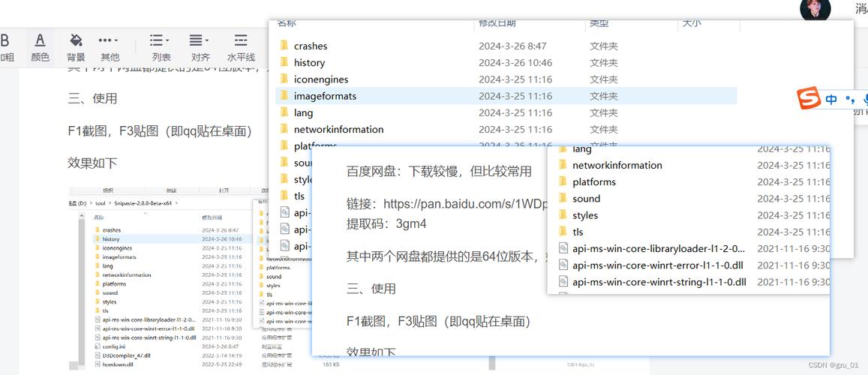Select networkinformation in the large explorer list
Viewport: 868px width, 375px height.
(339, 129)
